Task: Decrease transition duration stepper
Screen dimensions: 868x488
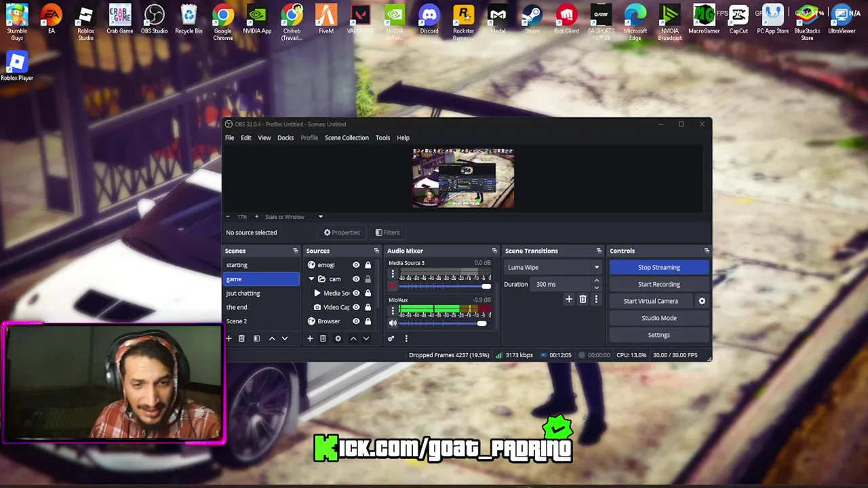Action: click(597, 287)
